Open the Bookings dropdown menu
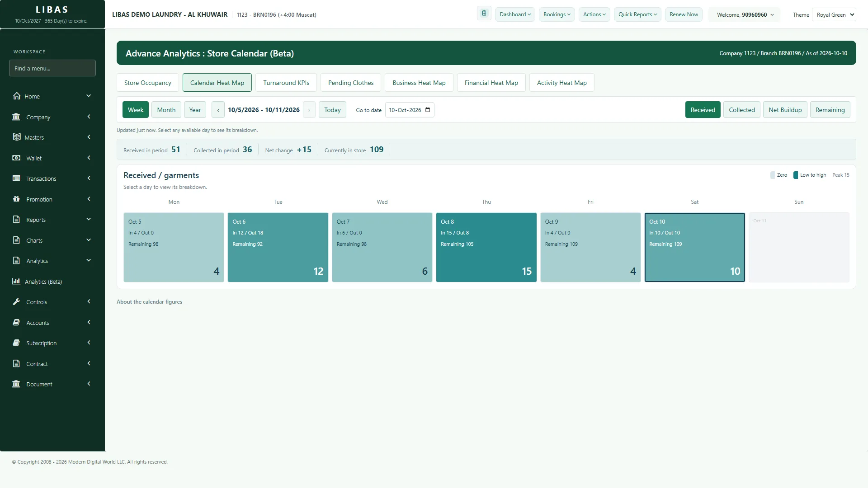Screen dimensions: 868x488 (x=557, y=14)
